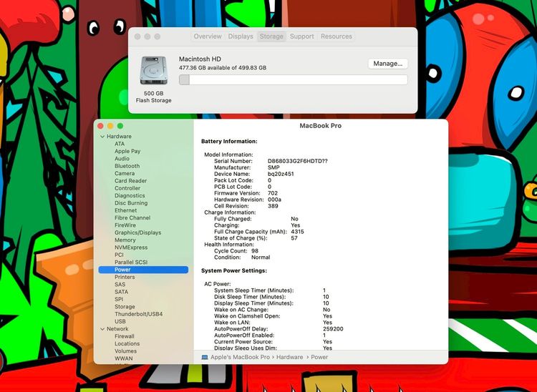This screenshot has height=392, width=537.
Task: Select Parallel SCSI in the sidebar
Action: [x=131, y=263]
